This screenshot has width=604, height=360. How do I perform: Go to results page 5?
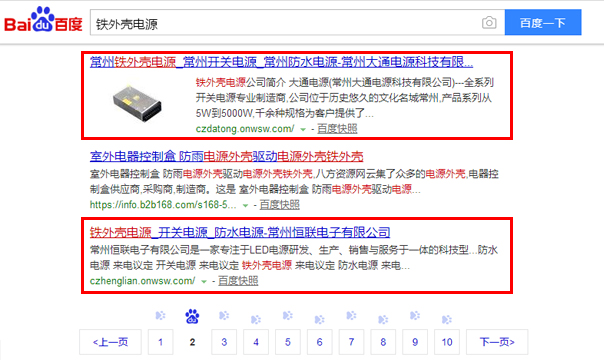coord(288,342)
